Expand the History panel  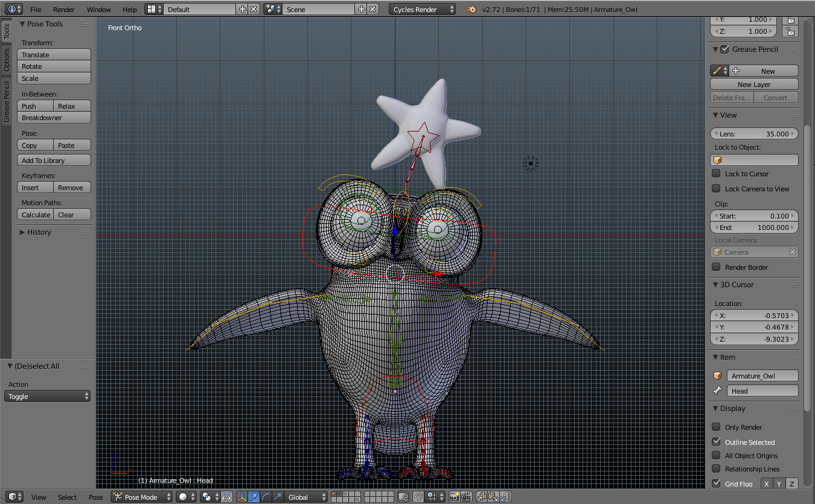39,232
